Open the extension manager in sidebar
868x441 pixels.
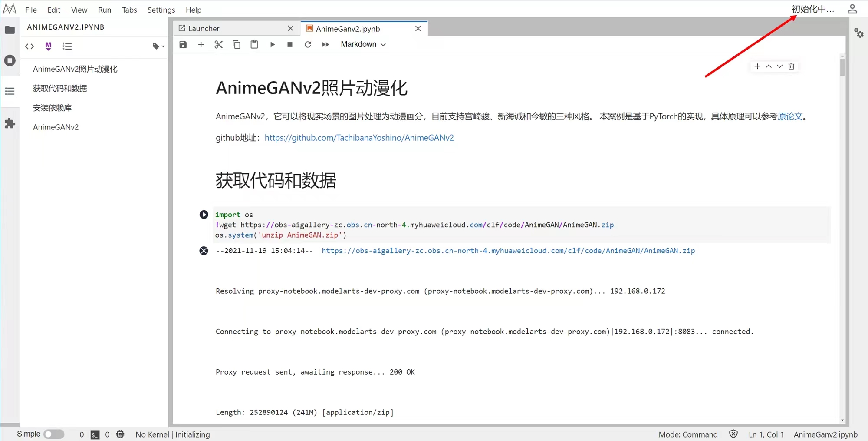(x=10, y=123)
